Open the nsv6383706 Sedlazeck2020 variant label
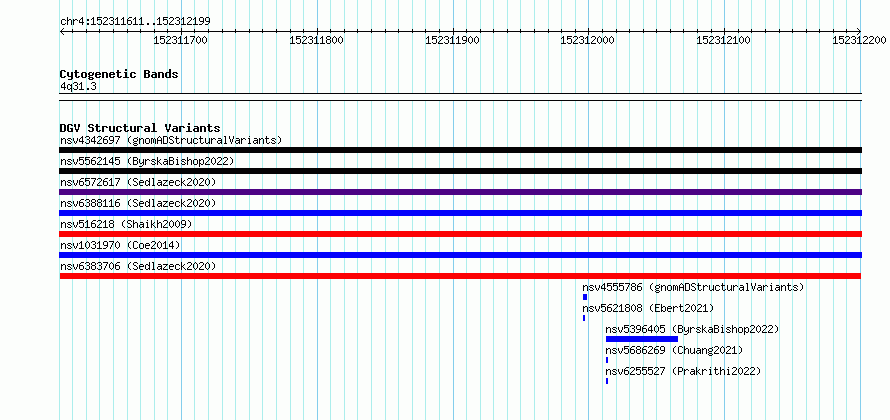Image resolution: width=890 pixels, height=420 pixels. (x=138, y=266)
